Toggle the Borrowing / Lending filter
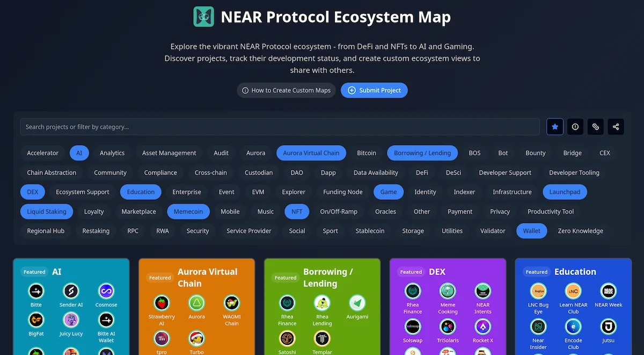 [422, 153]
